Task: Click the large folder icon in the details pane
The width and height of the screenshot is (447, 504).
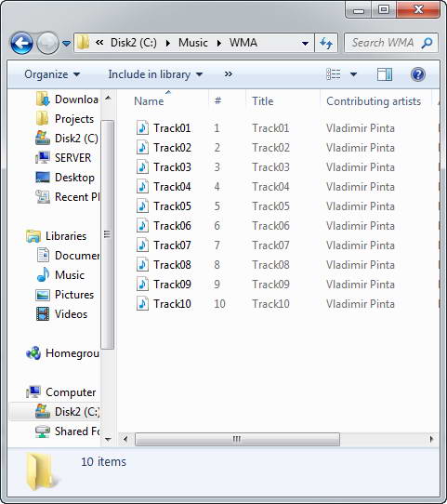Action: (42, 472)
